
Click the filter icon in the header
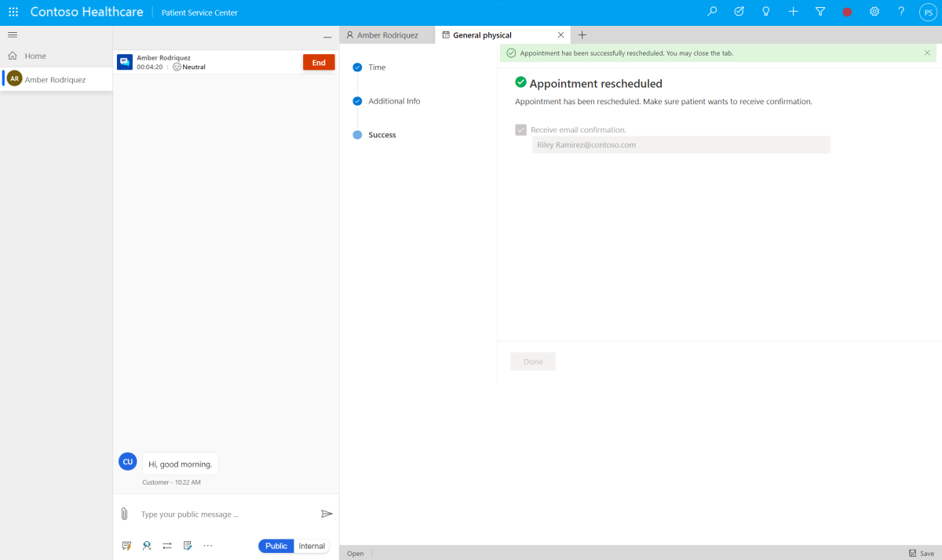(x=820, y=12)
